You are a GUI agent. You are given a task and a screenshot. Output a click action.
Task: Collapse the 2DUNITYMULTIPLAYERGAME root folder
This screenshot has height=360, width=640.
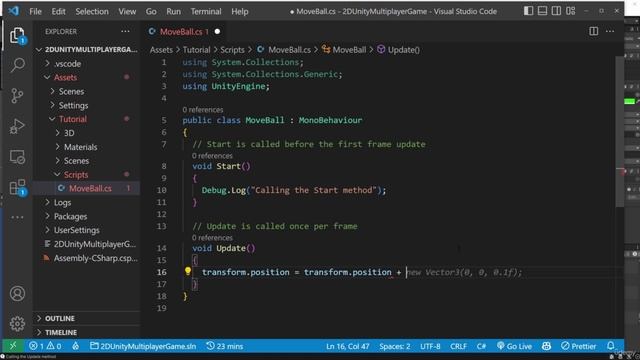coord(87,49)
